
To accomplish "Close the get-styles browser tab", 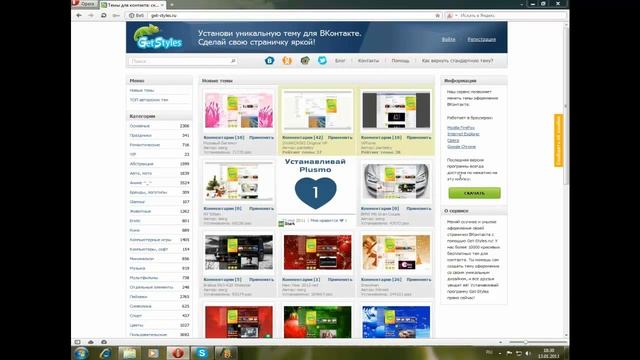I will [162, 5].
